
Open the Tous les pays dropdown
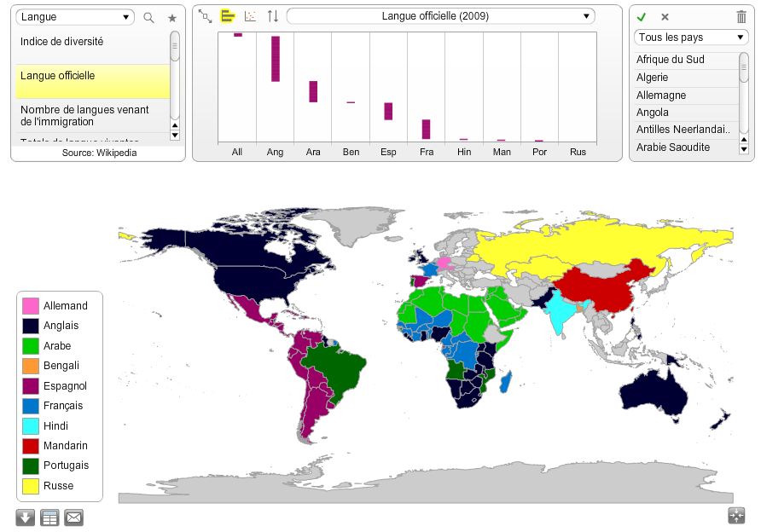691,38
